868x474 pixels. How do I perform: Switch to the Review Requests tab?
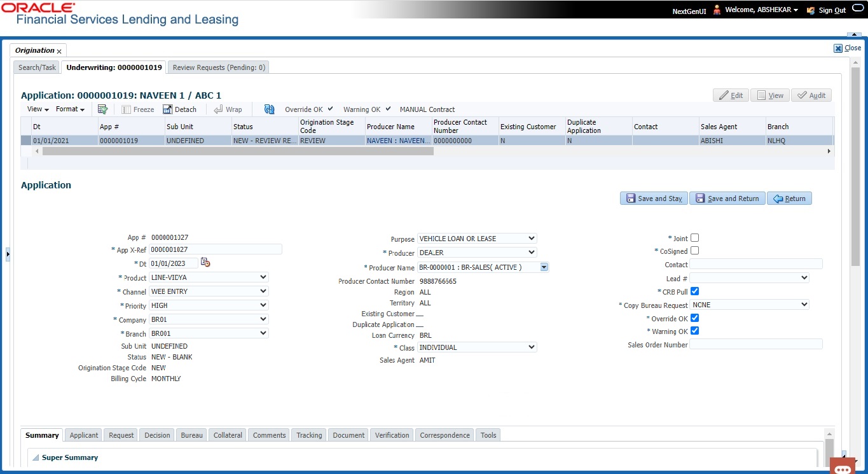(x=219, y=67)
